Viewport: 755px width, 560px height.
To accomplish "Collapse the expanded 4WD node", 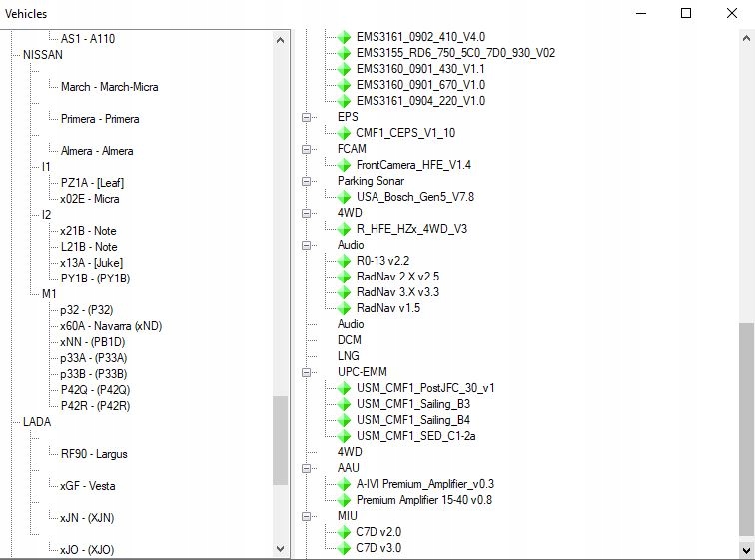I will tap(306, 213).
